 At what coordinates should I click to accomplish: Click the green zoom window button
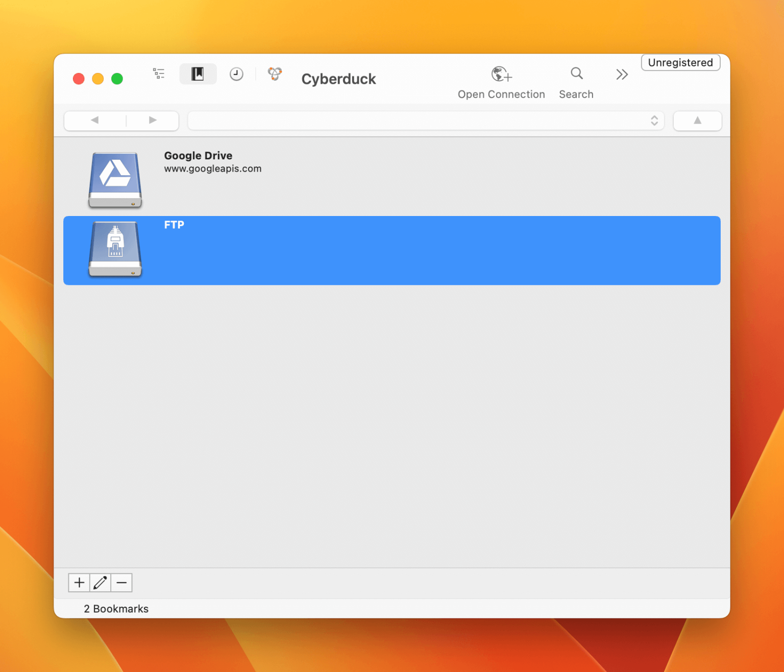point(117,79)
